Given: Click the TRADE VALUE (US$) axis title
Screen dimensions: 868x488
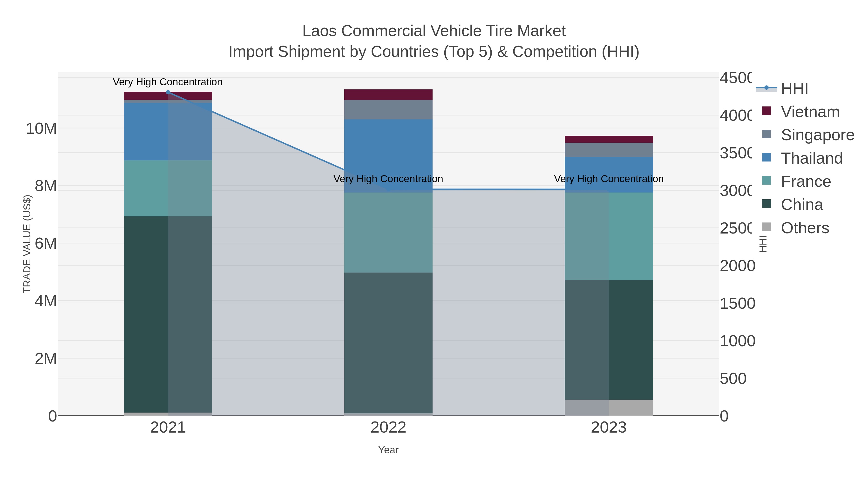Looking at the screenshot, I should [x=27, y=244].
